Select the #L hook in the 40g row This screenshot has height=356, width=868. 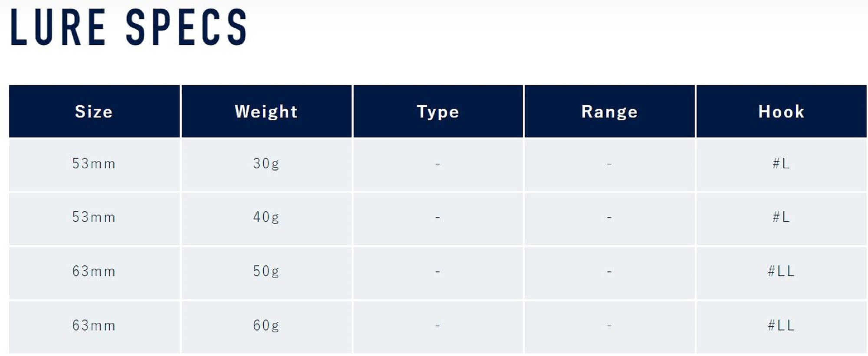[x=781, y=217]
